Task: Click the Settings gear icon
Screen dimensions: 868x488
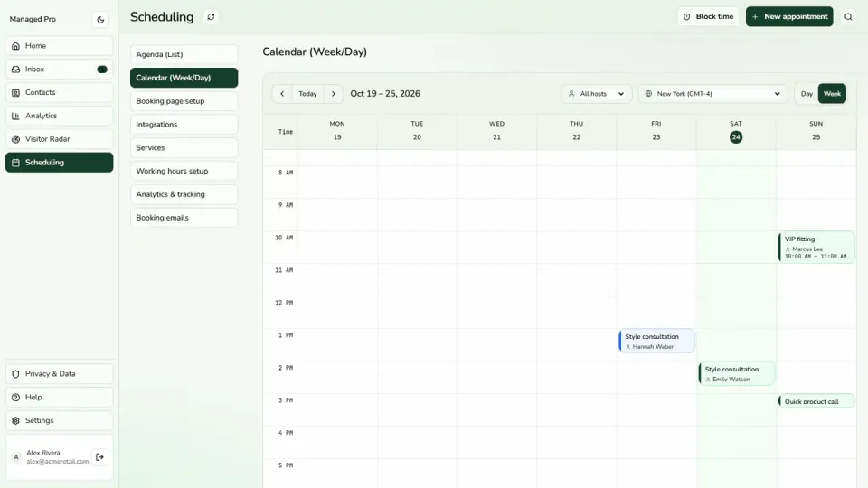Action: [15, 420]
